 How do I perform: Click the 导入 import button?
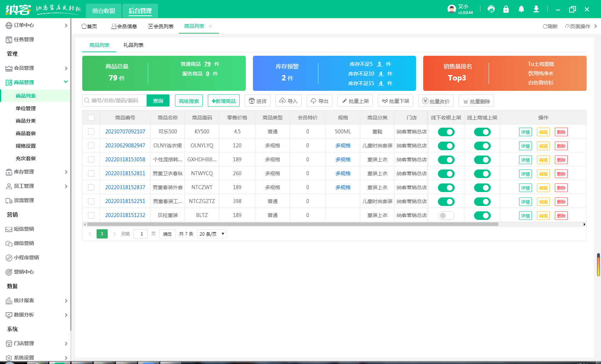click(x=289, y=101)
